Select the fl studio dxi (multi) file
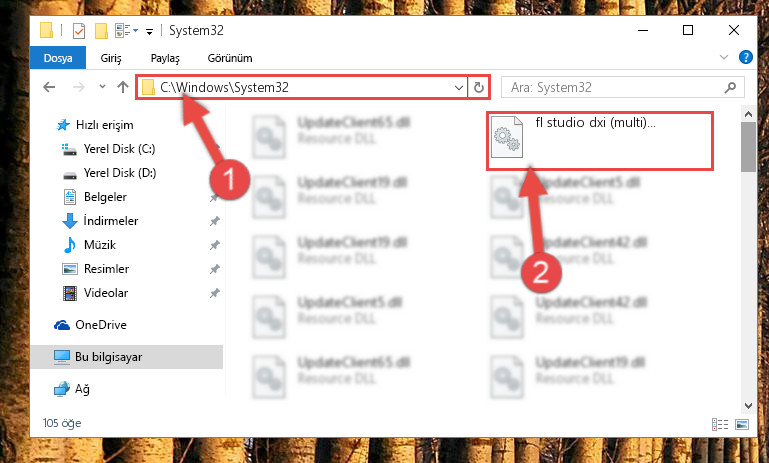The width and height of the screenshot is (769, 463). (x=599, y=141)
